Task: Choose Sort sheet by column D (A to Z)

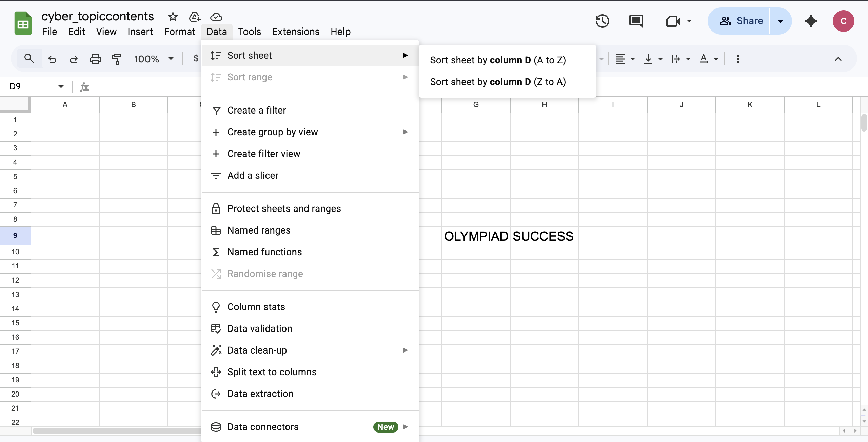Action: pyautogui.click(x=498, y=60)
